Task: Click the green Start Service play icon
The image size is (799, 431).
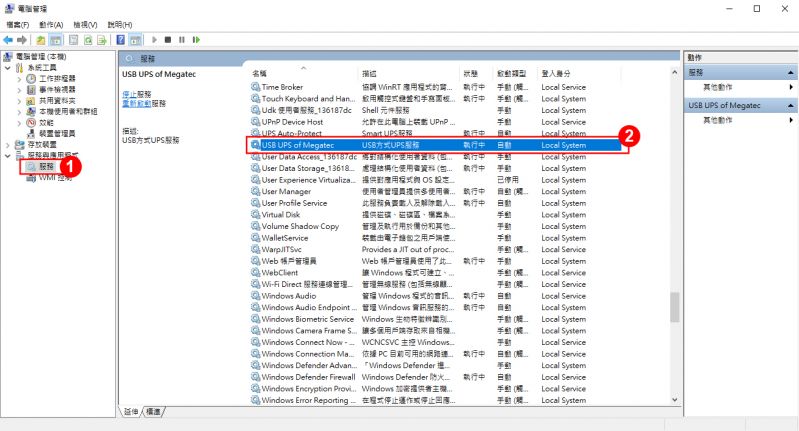Action: coord(154,39)
